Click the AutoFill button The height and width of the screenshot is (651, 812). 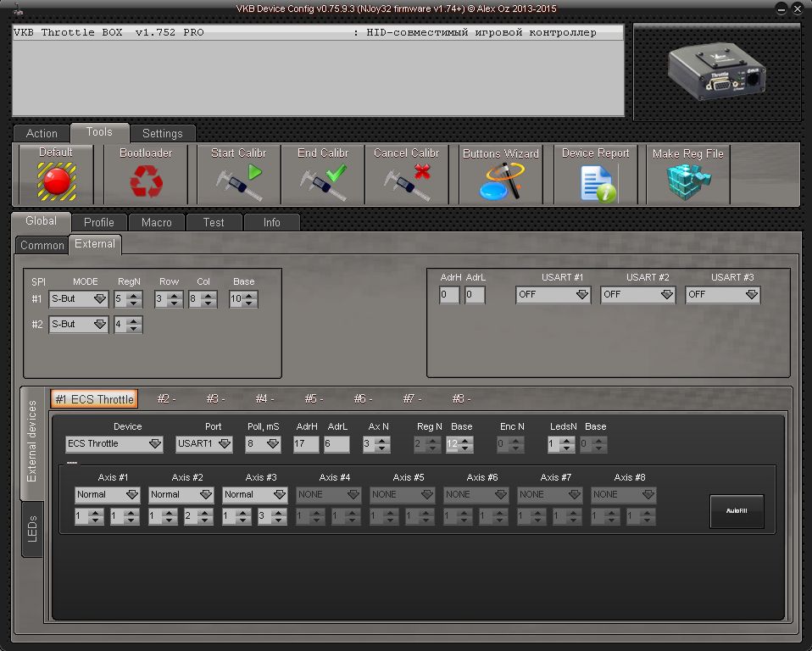click(736, 511)
